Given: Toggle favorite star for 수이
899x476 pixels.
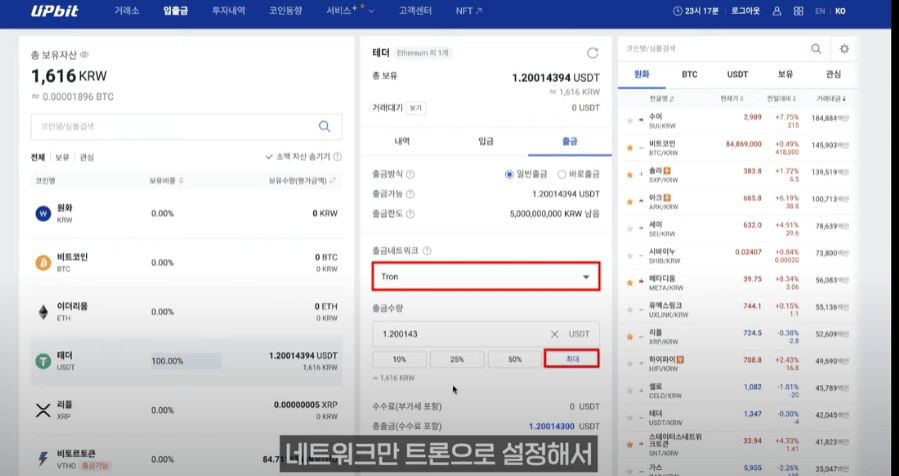Looking at the screenshot, I should click(x=630, y=121).
